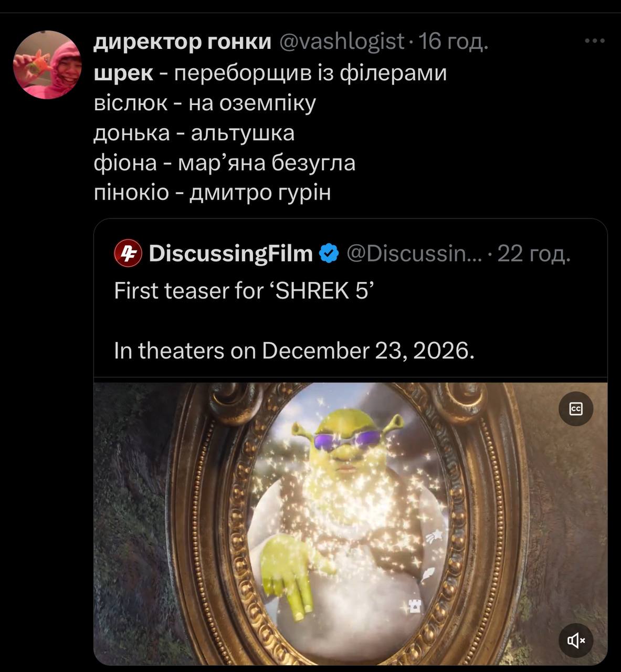Click the DiscussingFilm red logo avatar

128,253
